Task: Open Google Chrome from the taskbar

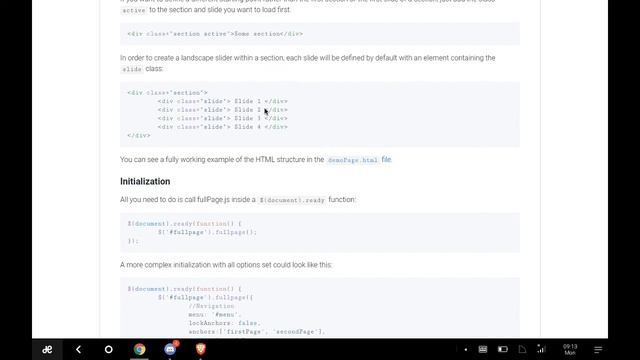Action: coord(140,349)
